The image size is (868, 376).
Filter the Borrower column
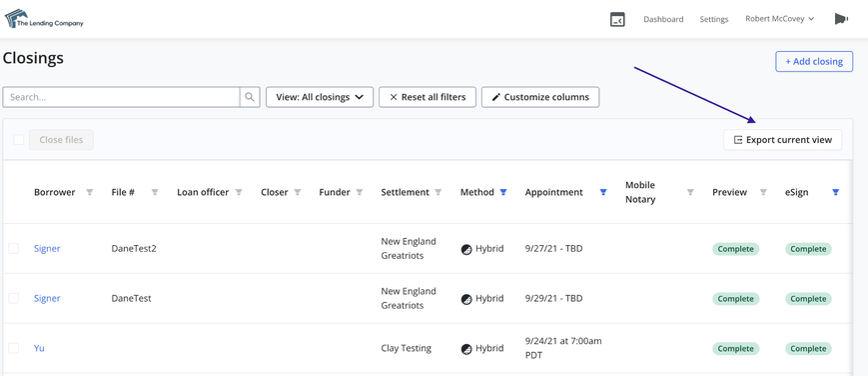click(89, 192)
